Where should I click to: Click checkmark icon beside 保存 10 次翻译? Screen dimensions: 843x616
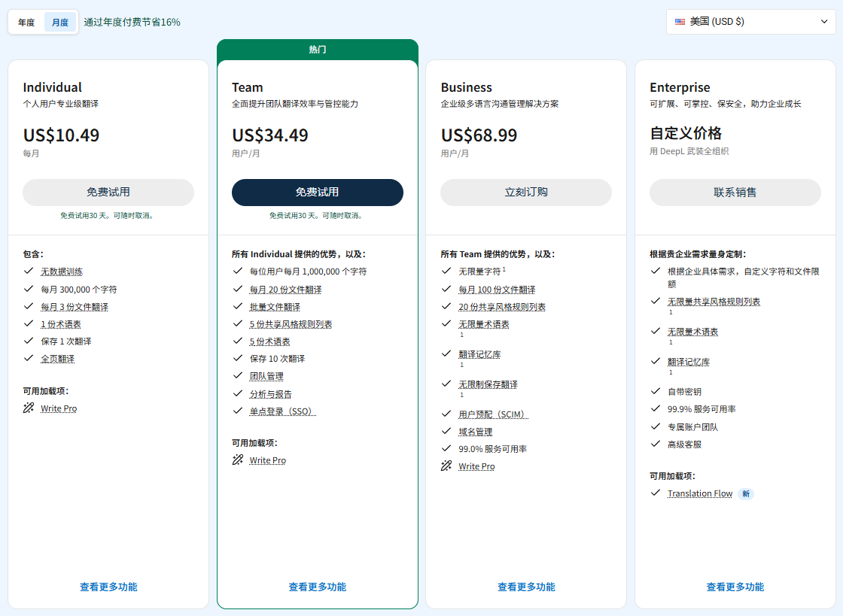[238, 358]
